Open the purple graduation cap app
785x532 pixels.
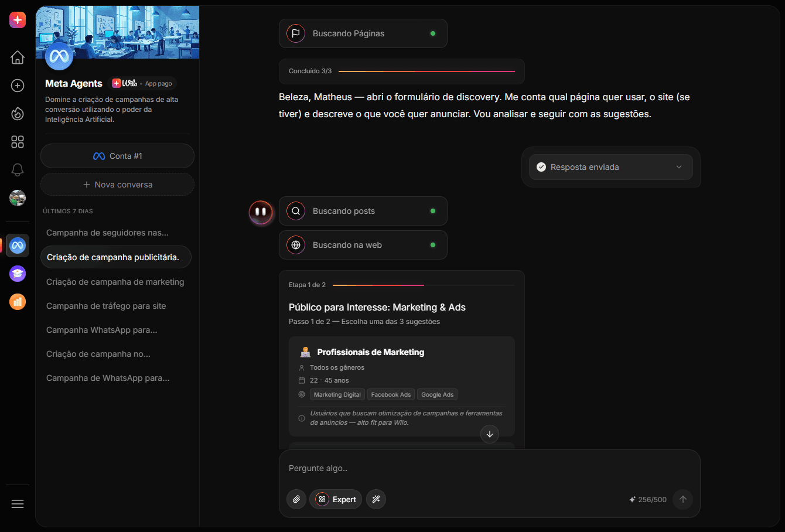(x=18, y=274)
